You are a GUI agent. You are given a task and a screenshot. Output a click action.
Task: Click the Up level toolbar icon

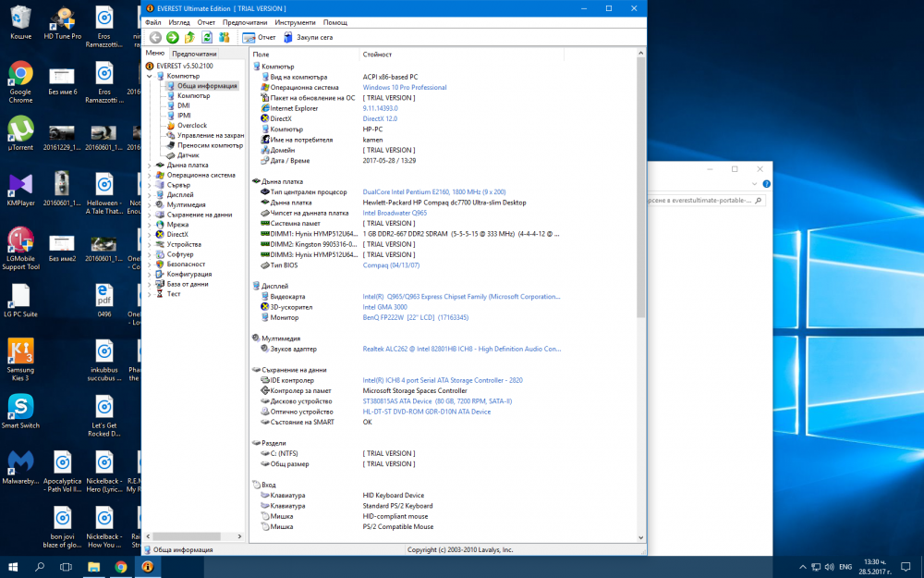189,38
